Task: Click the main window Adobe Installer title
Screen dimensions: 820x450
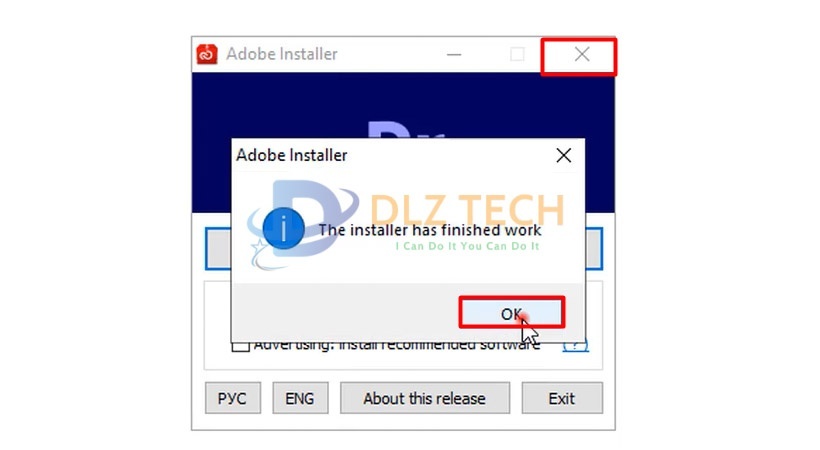Action: [x=282, y=54]
